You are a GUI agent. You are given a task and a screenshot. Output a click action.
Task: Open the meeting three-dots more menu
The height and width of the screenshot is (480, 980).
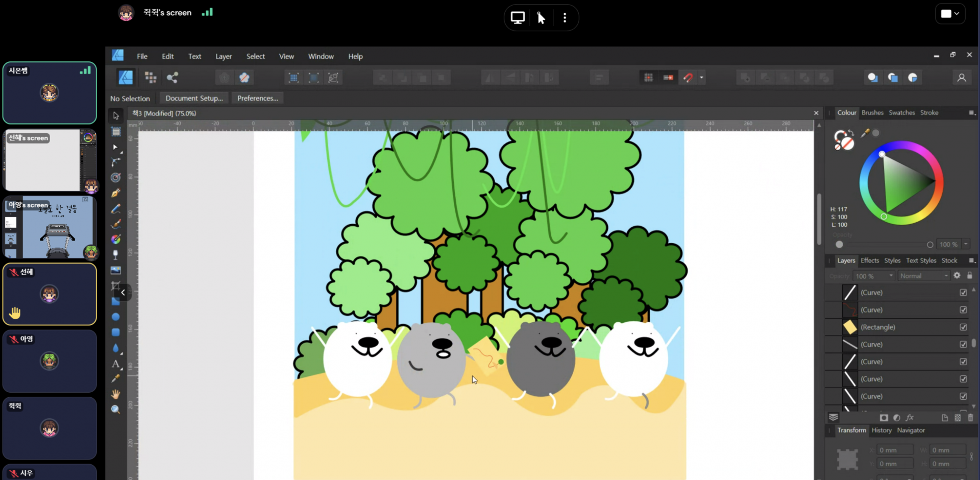(565, 18)
